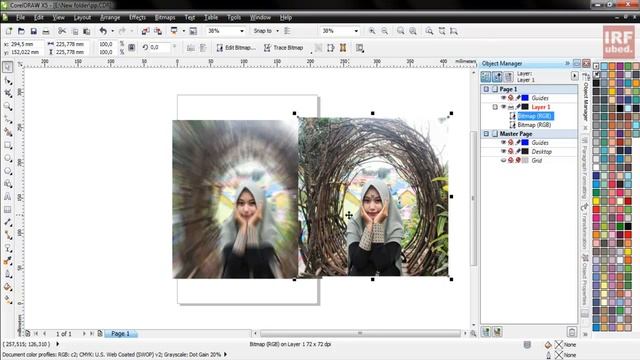Viewport: 640px width, 360px height.
Task: Select the Polygon tool in toolbox
Action: click(x=7, y=171)
